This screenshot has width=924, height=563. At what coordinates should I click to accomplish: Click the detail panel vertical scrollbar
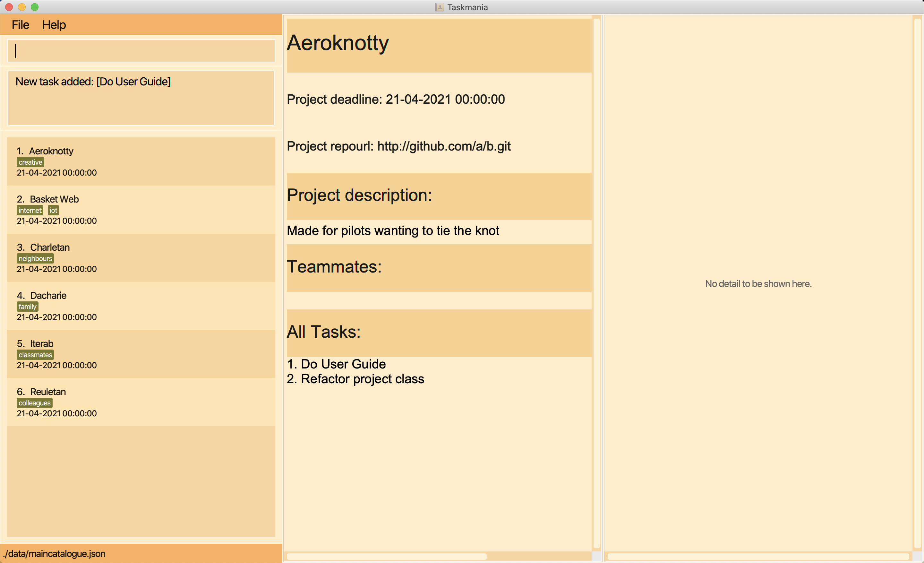(x=917, y=283)
